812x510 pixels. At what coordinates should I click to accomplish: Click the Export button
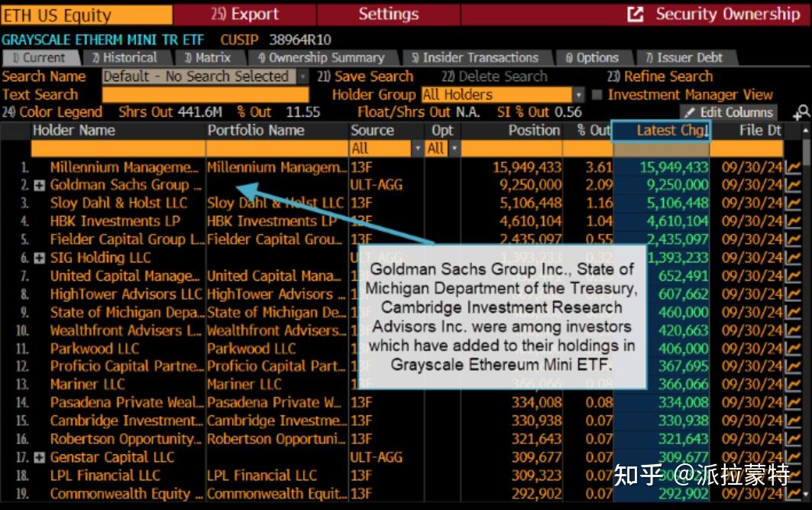pyautogui.click(x=244, y=15)
